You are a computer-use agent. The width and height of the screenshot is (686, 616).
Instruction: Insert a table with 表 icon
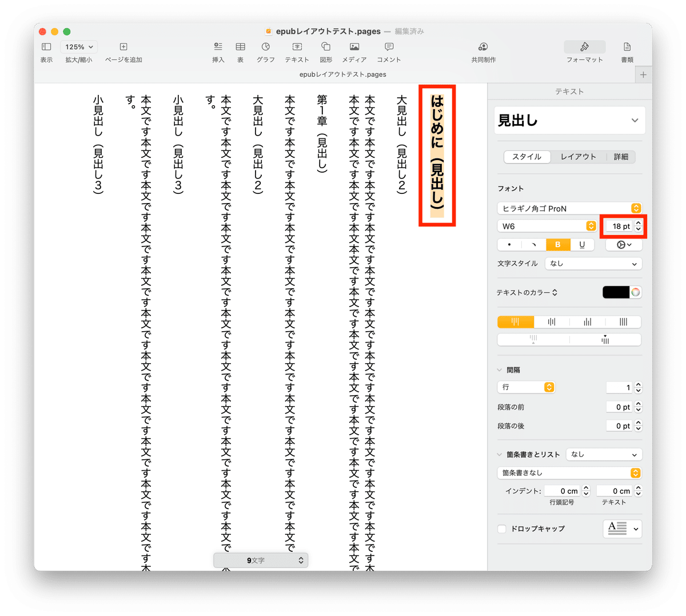(x=241, y=47)
